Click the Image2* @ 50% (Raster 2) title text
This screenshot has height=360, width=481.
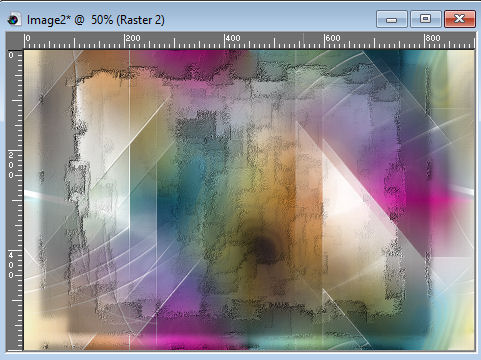(96, 20)
